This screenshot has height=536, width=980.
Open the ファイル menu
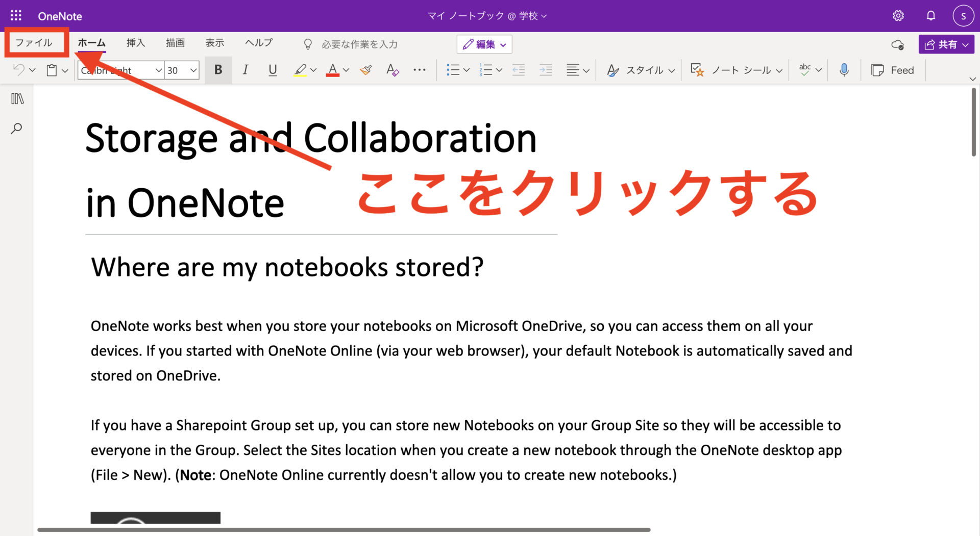coord(36,43)
